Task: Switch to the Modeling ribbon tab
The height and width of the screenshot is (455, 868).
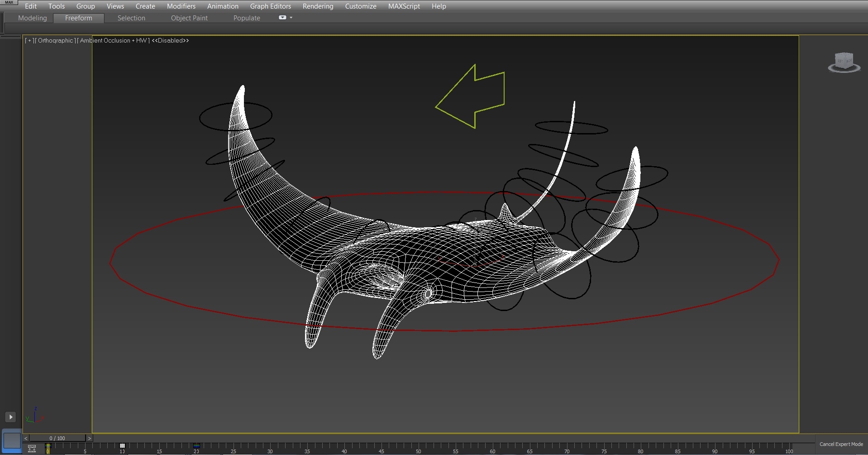Action: click(32, 18)
